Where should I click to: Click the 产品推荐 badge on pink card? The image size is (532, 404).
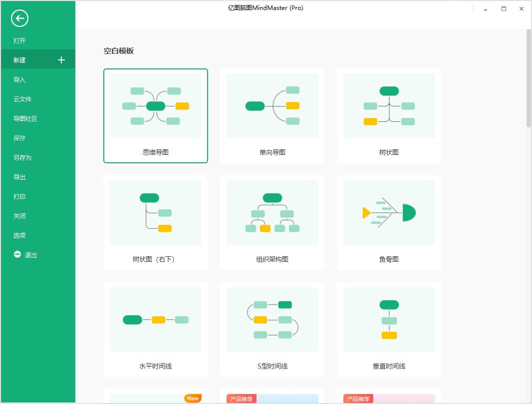tap(358, 399)
